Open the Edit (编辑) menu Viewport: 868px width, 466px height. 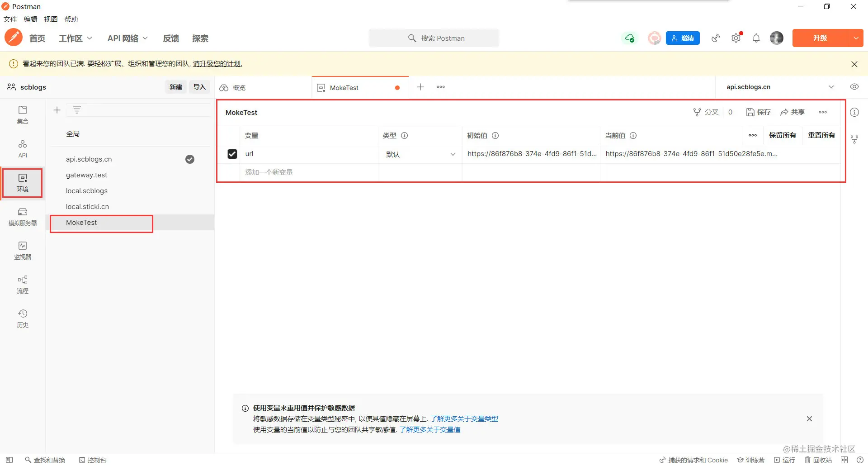tap(30, 19)
